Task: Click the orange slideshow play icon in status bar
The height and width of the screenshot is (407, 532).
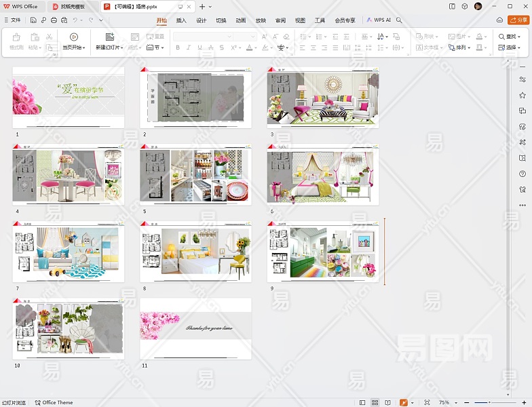Action: 404,402
